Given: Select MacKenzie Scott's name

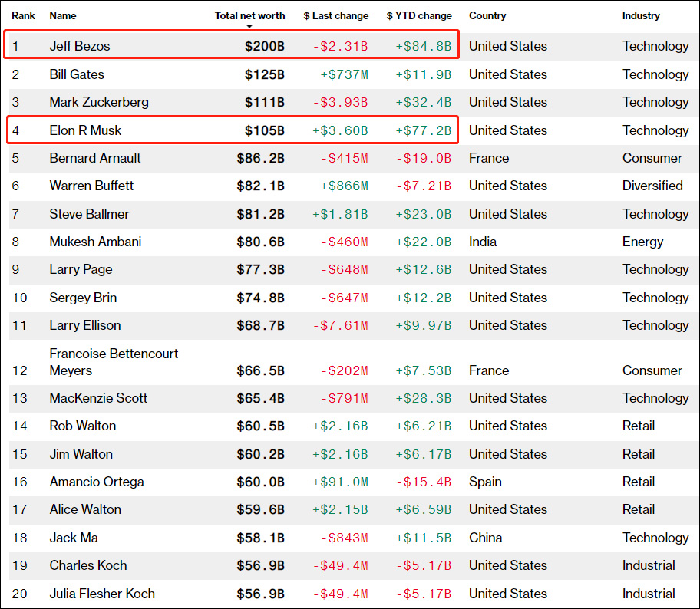Looking at the screenshot, I should point(98,398).
